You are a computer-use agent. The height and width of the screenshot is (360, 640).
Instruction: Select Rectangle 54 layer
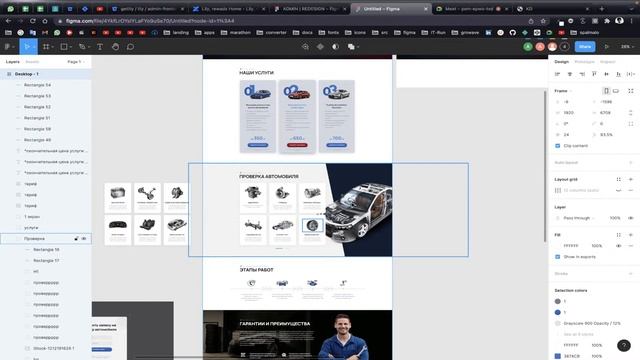pos(46,85)
